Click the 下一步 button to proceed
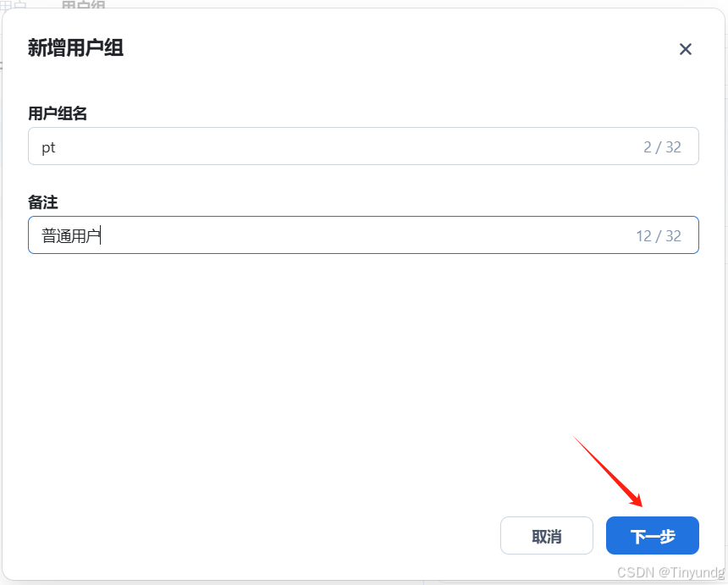Viewport: 728px width, 585px height. click(x=652, y=535)
